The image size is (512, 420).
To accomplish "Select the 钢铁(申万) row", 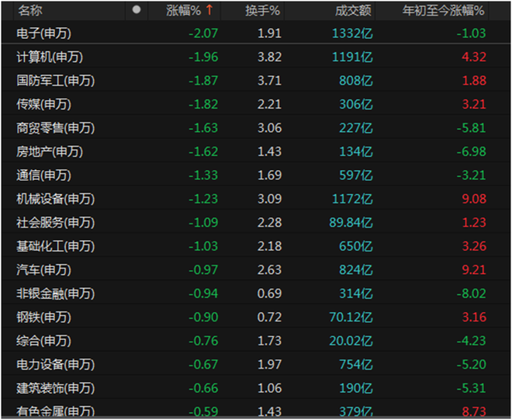I will 256,317.
